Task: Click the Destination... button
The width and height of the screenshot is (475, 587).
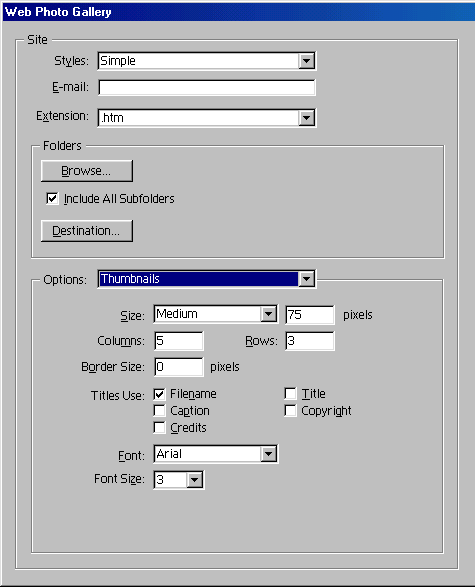Action: pyautogui.click(x=87, y=231)
